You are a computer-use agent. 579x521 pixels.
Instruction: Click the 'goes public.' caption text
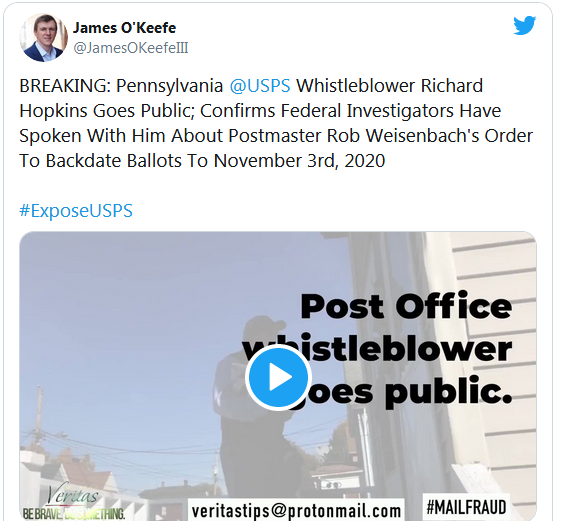coord(402,392)
